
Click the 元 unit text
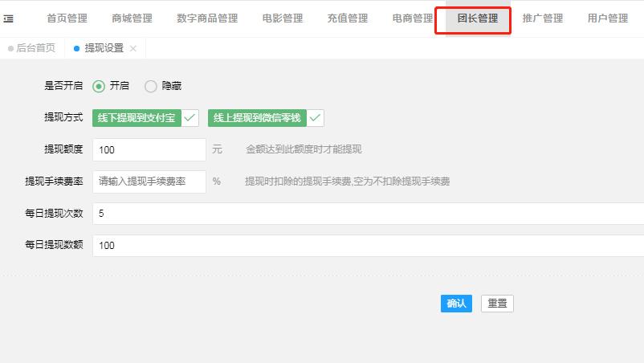click(x=218, y=149)
